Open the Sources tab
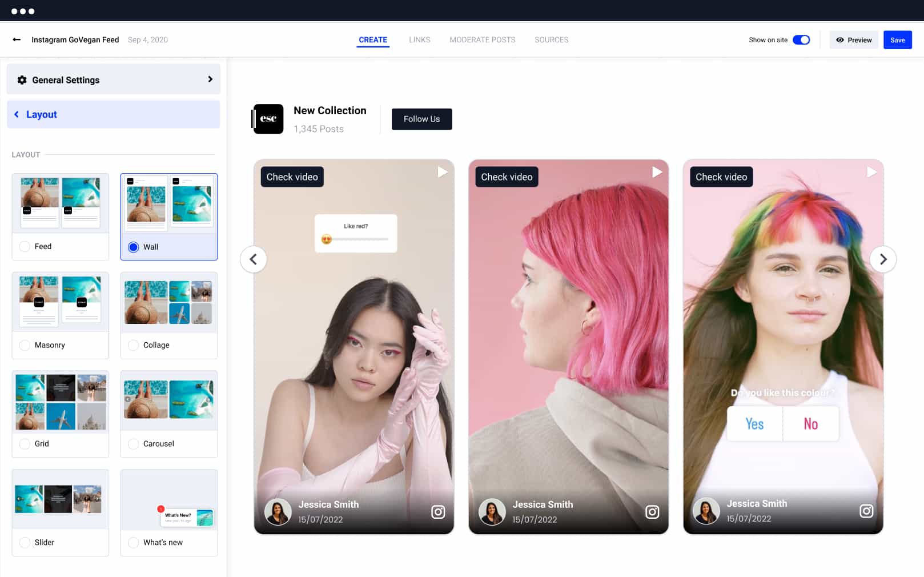The width and height of the screenshot is (924, 577). pyautogui.click(x=551, y=40)
